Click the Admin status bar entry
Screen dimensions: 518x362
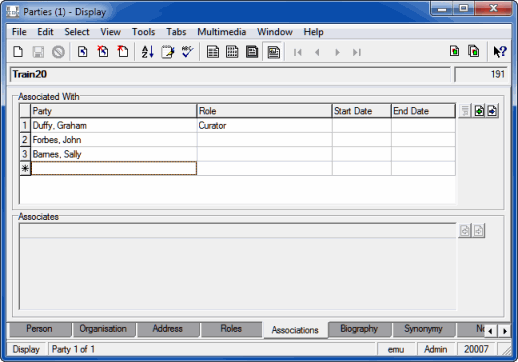point(435,349)
